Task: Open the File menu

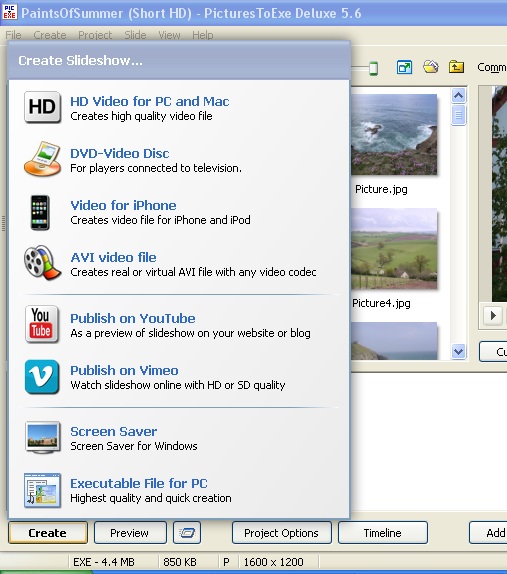Action: coord(13,35)
